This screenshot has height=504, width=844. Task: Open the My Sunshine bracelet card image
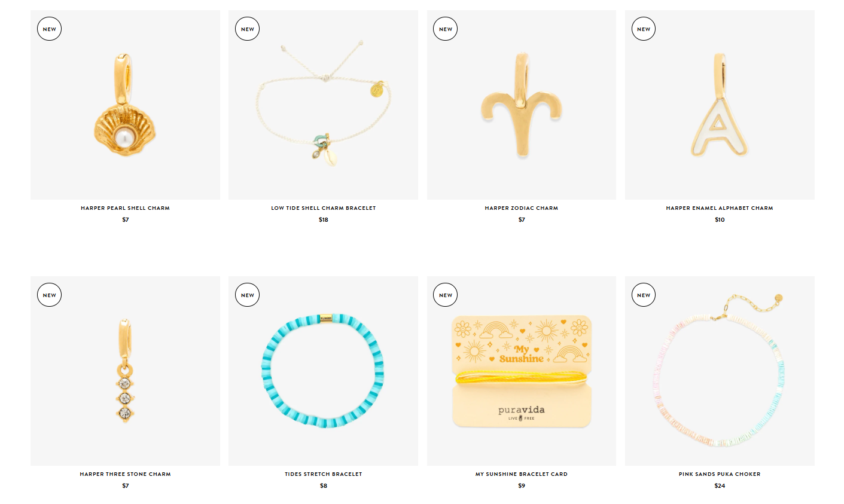tap(521, 371)
